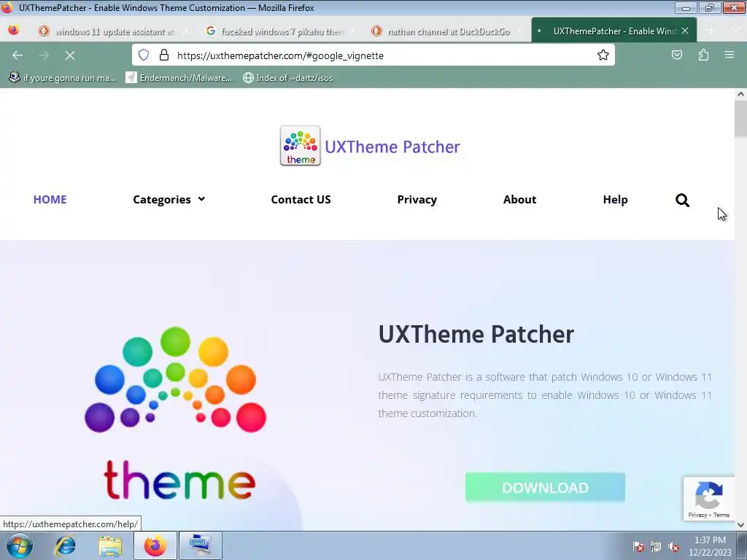Click the UXTheme Patcher header logo
This screenshot has height=560, width=747.
click(300, 146)
